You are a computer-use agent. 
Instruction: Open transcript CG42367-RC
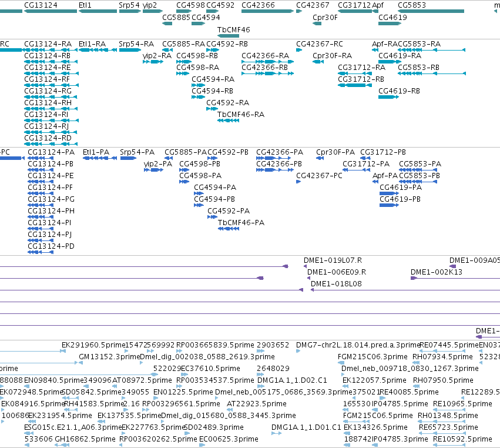pos(320,44)
